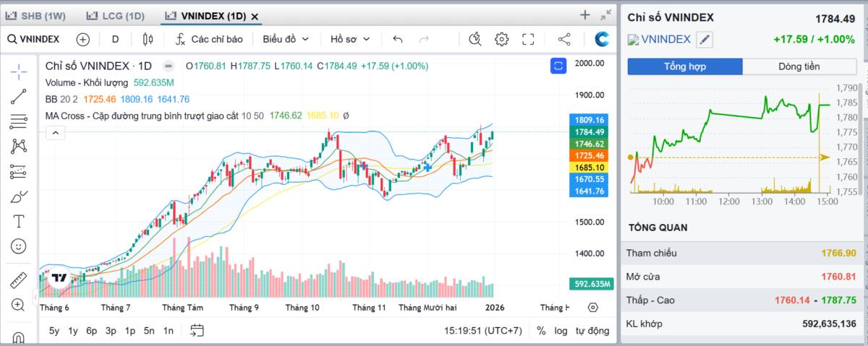
Task: Click the scroll left arrow at the chart edge
Action: (x=36, y=297)
